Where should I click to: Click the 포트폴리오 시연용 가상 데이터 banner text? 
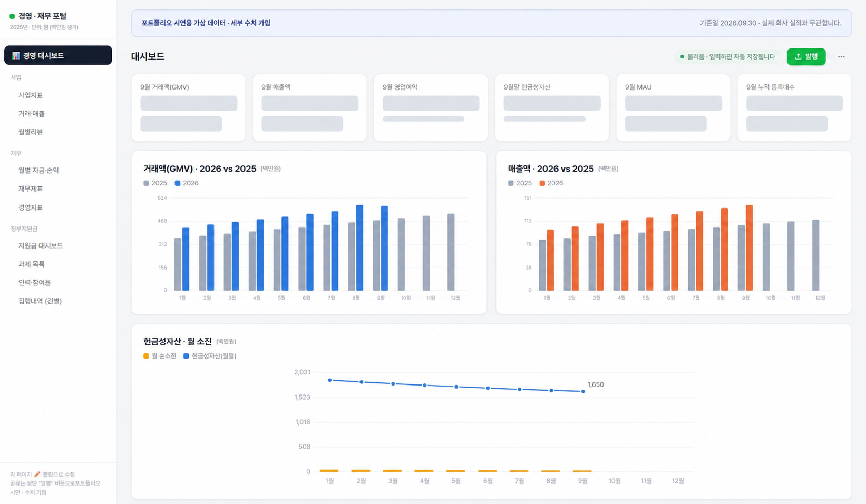click(206, 23)
